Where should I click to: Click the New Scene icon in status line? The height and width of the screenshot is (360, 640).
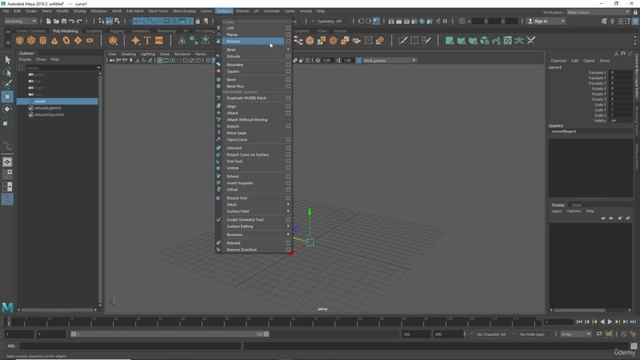pyautogui.click(x=49, y=21)
